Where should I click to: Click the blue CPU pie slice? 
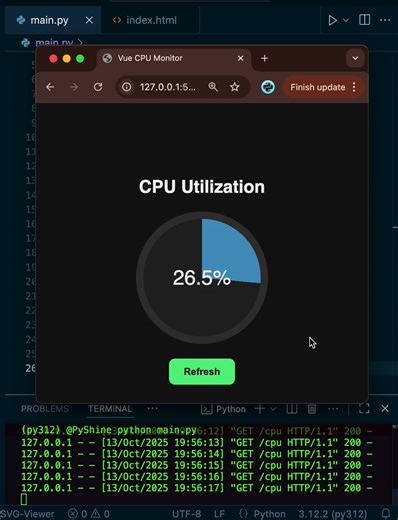click(230, 252)
